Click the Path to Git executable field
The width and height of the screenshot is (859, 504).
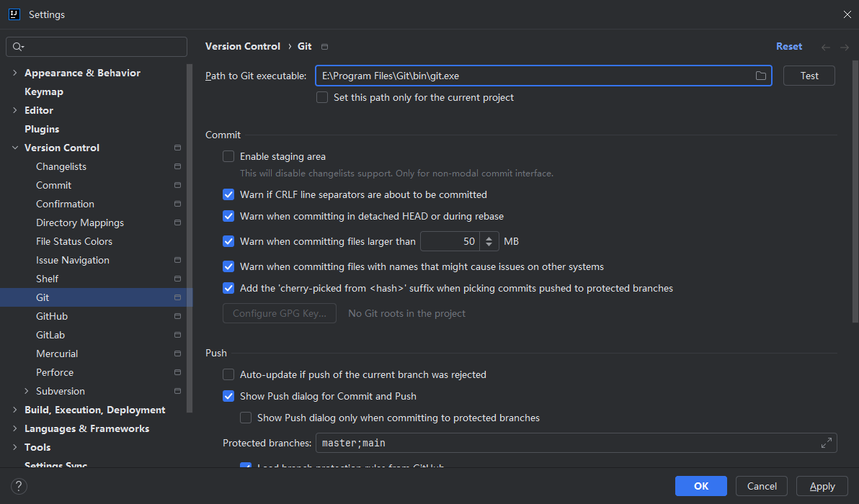pyautogui.click(x=543, y=76)
